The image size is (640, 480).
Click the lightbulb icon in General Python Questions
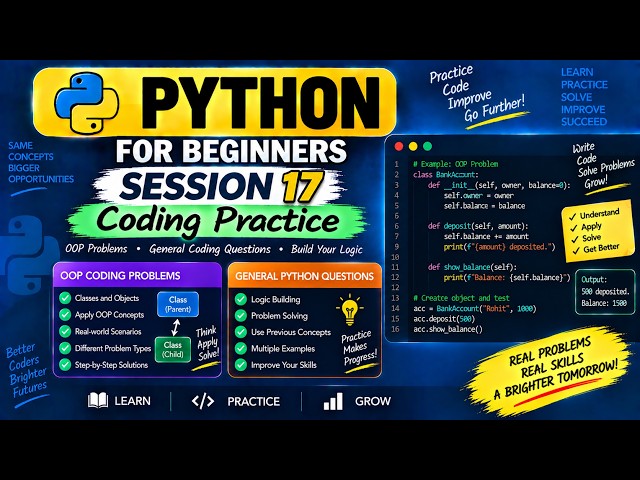coord(350,310)
